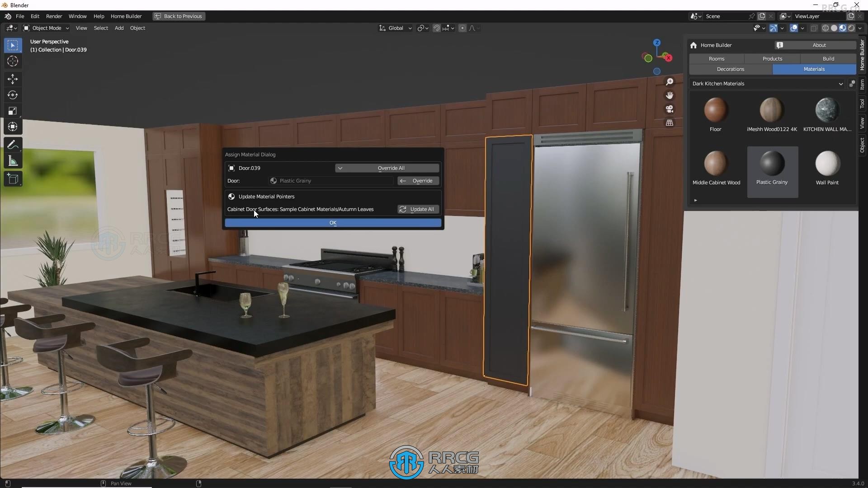Screen dimensions: 868x488
Task: Click the Materials tab in Home Builder panel
Action: pos(814,69)
